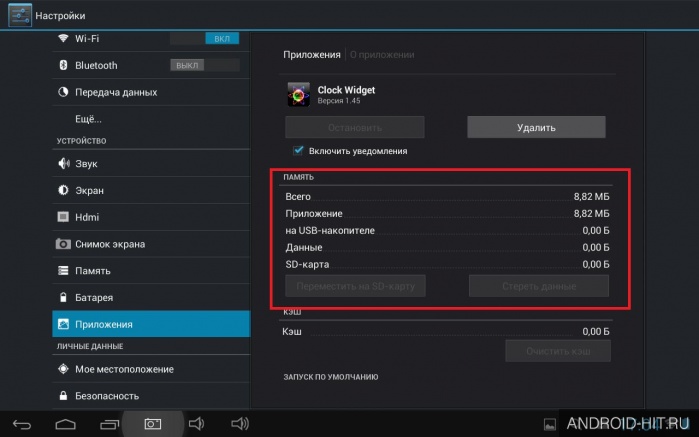Screen dimensions: 699x437
Task: Tap the volume down button in navigation bar
Action: [x=196, y=424]
